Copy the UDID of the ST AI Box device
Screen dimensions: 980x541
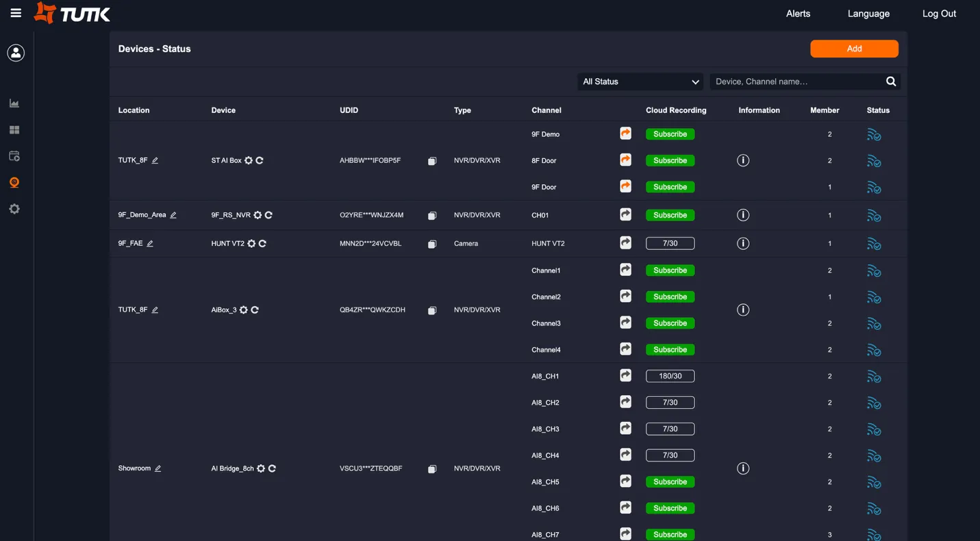click(431, 161)
